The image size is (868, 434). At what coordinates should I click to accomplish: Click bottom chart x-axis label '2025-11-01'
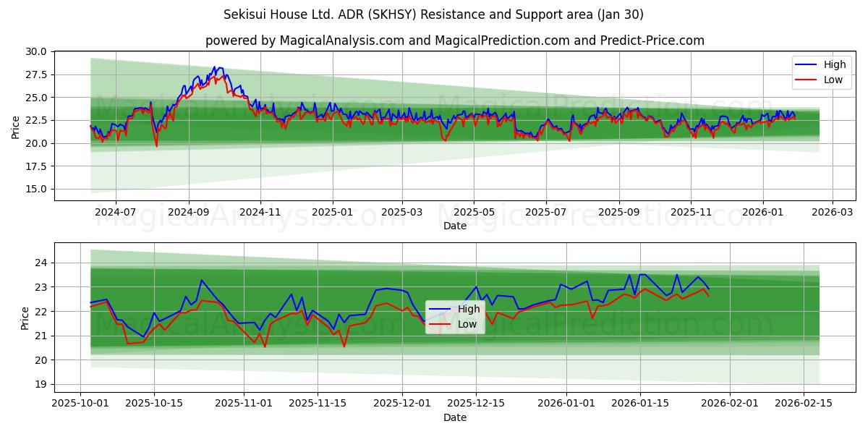coord(243,405)
